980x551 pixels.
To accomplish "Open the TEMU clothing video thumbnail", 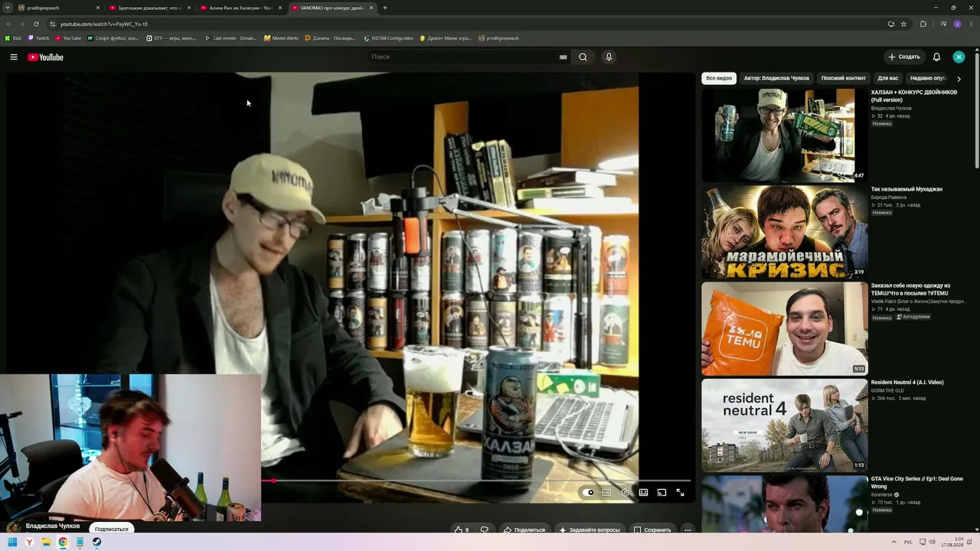I will 785,328.
